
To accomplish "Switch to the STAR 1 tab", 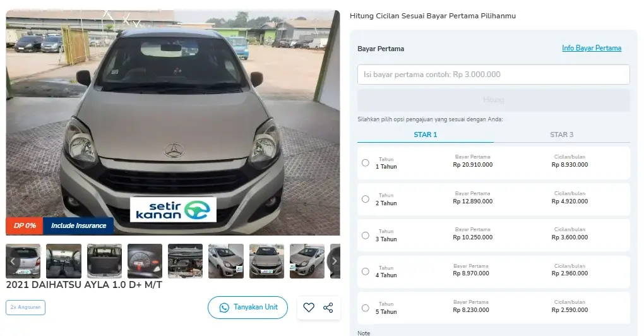I will (x=426, y=135).
